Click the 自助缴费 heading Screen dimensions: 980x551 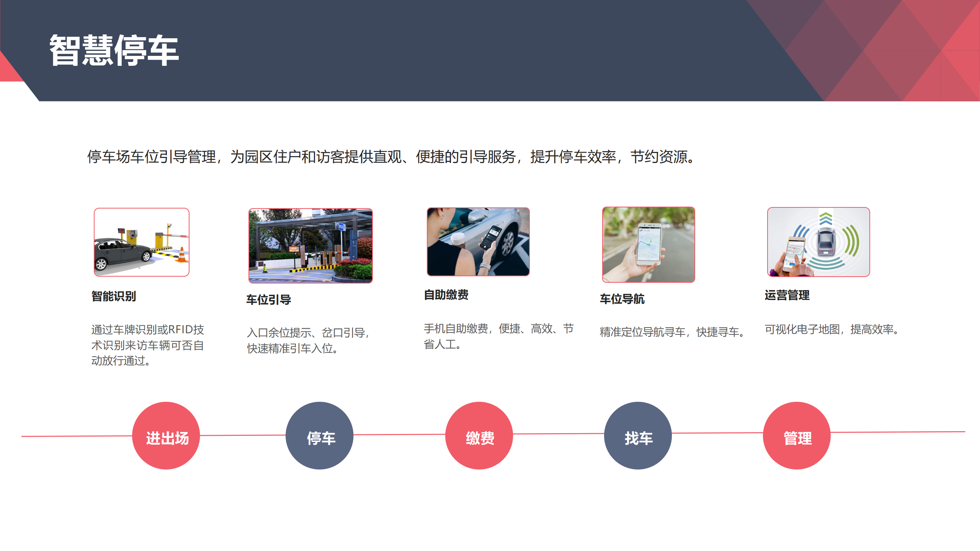click(446, 295)
